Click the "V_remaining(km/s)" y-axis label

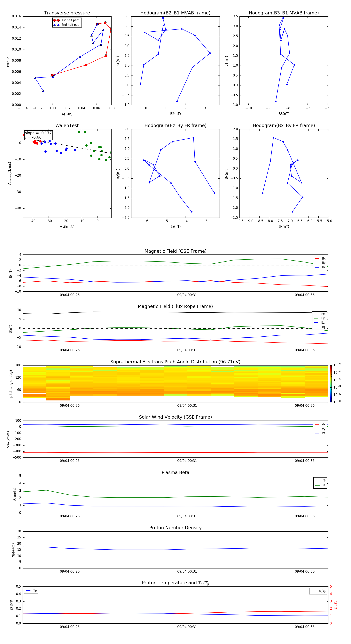(x=10, y=173)
